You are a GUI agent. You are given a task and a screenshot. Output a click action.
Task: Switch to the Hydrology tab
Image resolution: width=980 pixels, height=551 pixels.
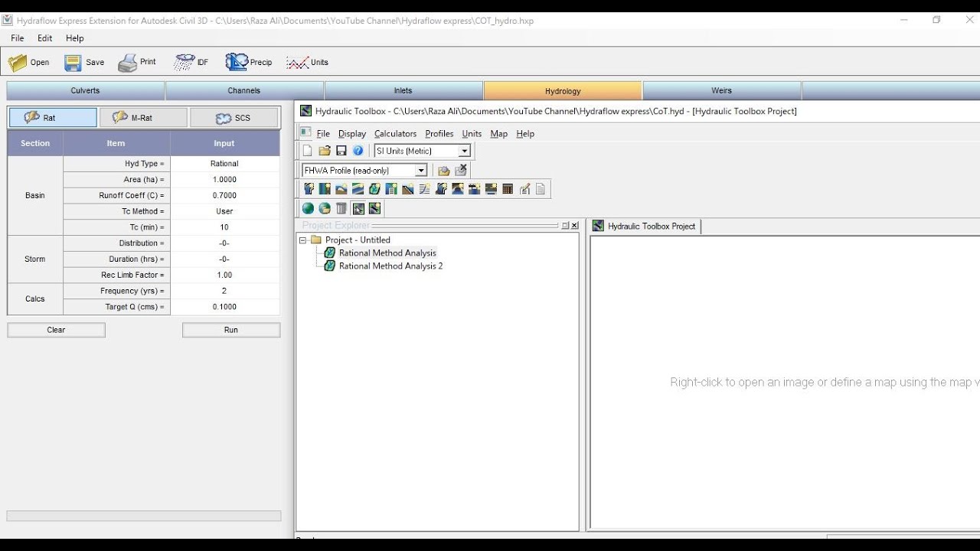[x=563, y=91]
